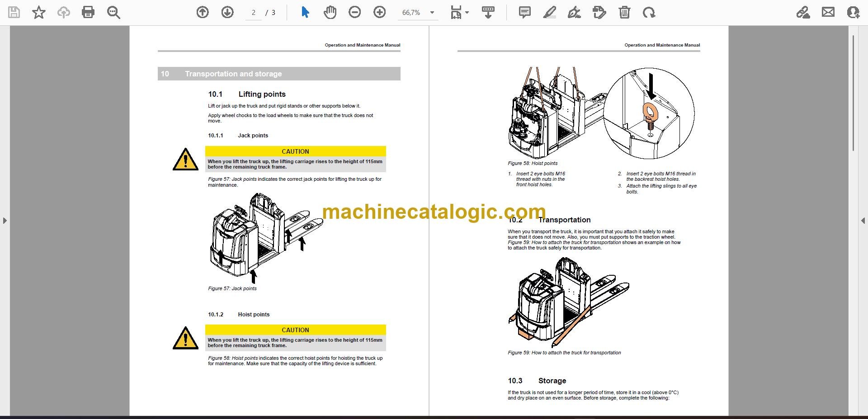Click the 'Figure 58: Hoist points' caption

click(x=533, y=163)
